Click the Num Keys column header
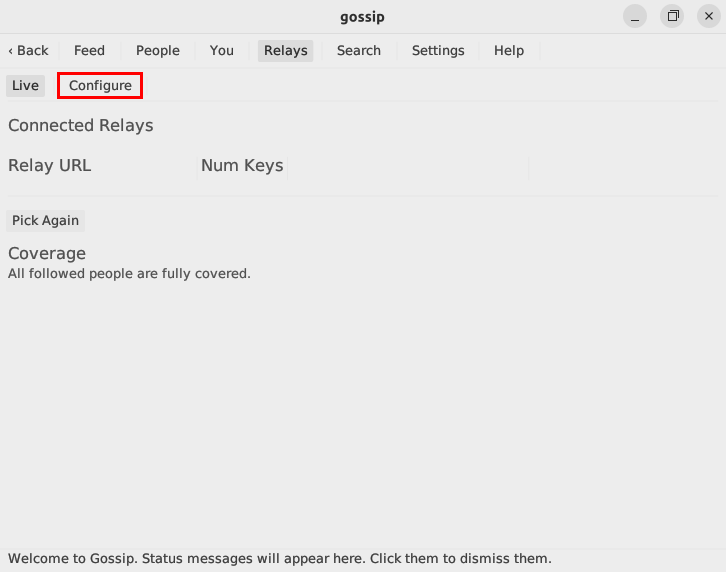Viewport: 726px width, 572px height. coord(242,165)
